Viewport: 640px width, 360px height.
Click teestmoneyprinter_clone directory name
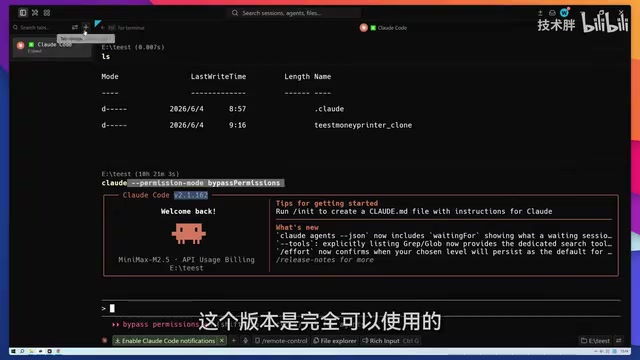pyautogui.click(x=363, y=125)
